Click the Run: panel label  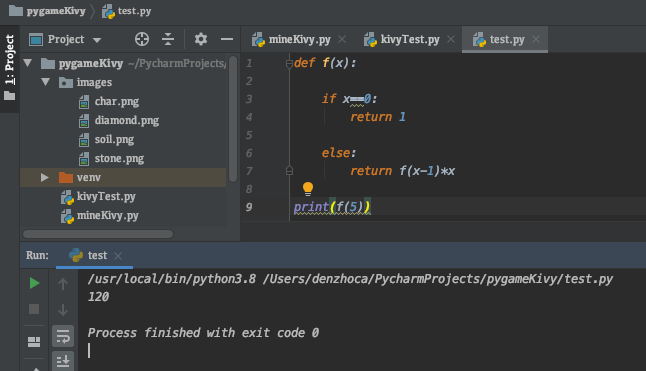tap(37, 255)
